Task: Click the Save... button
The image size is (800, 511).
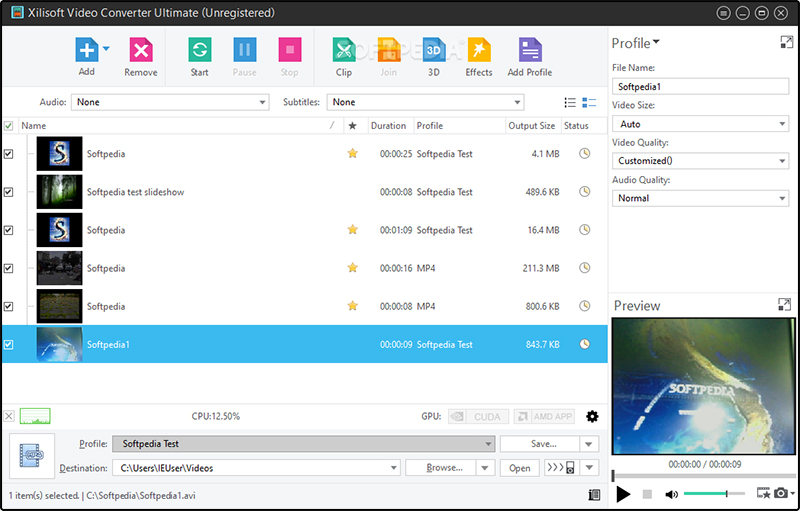Action: coord(540,444)
